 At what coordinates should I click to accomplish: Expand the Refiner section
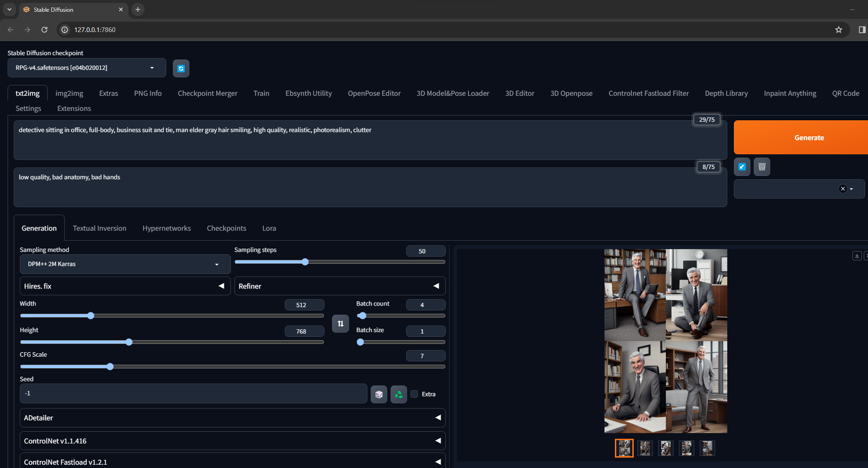[x=340, y=286]
